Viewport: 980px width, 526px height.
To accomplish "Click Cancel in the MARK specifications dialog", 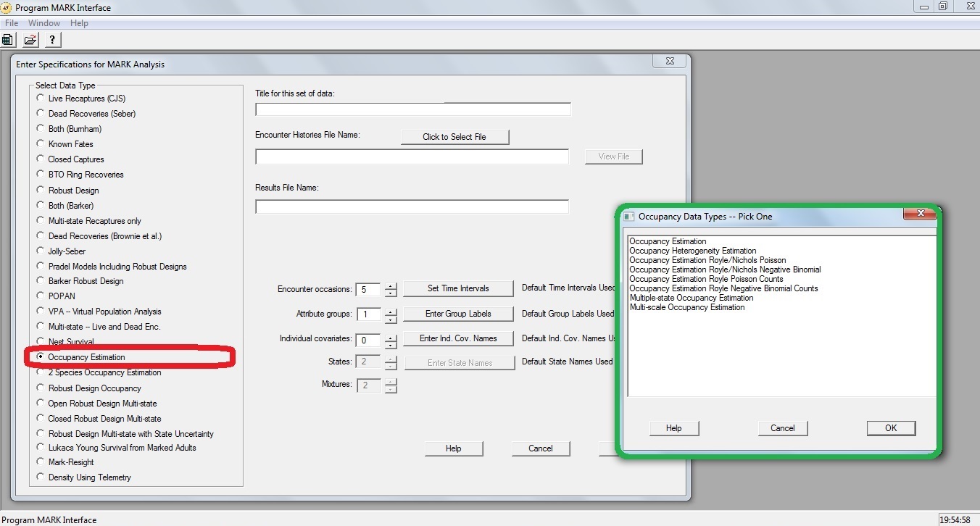I will click(541, 448).
